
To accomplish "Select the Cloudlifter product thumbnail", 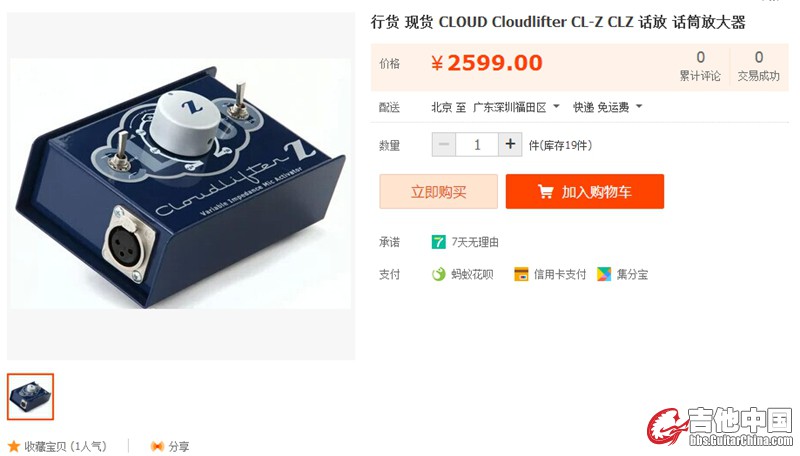I will [30, 397].
